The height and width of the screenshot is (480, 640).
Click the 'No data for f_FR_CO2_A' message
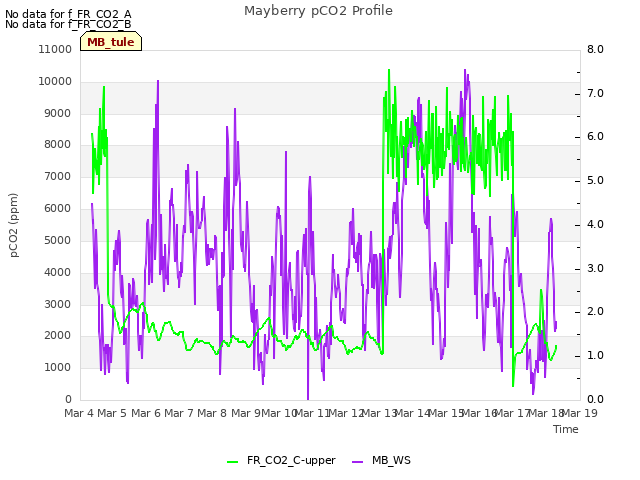click(x=68, y=14)
